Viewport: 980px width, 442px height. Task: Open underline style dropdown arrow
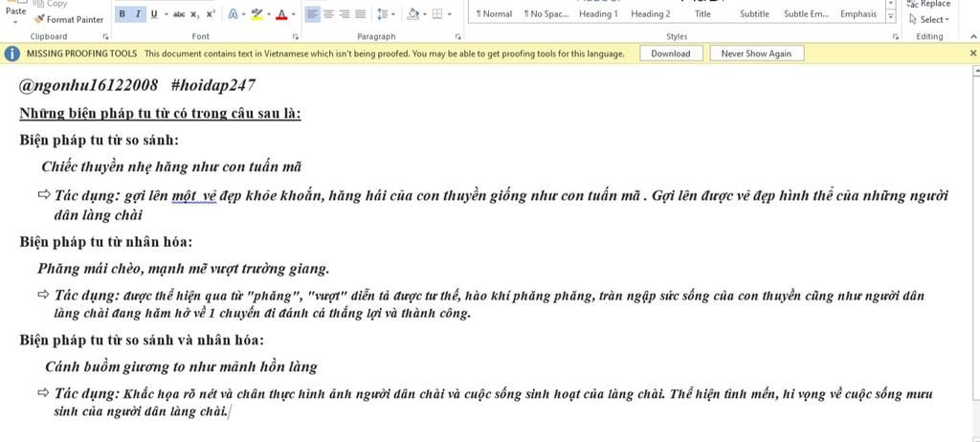click(167, 13)
